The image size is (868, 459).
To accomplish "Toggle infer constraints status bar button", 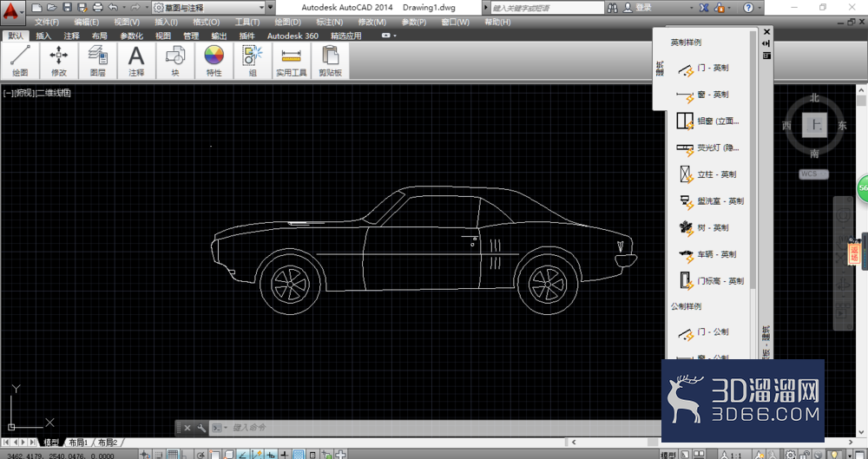I will pos(144,455).
